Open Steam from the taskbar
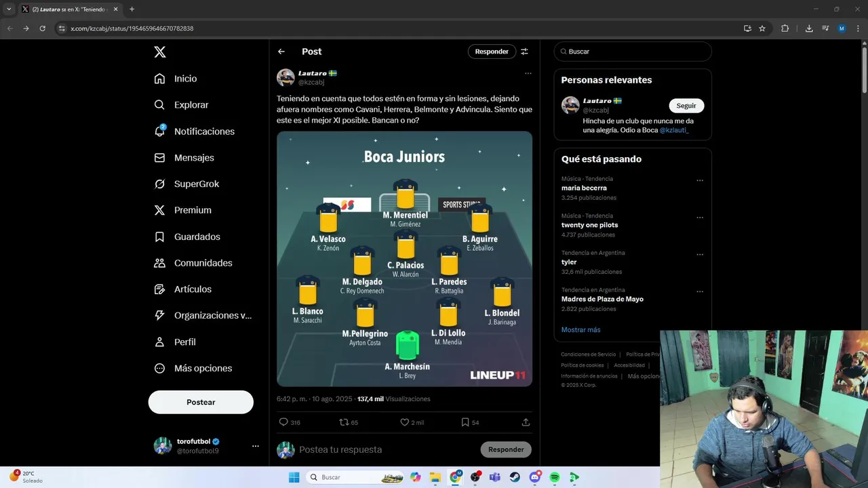The image size is (868, 488). (x=515, y=477)
